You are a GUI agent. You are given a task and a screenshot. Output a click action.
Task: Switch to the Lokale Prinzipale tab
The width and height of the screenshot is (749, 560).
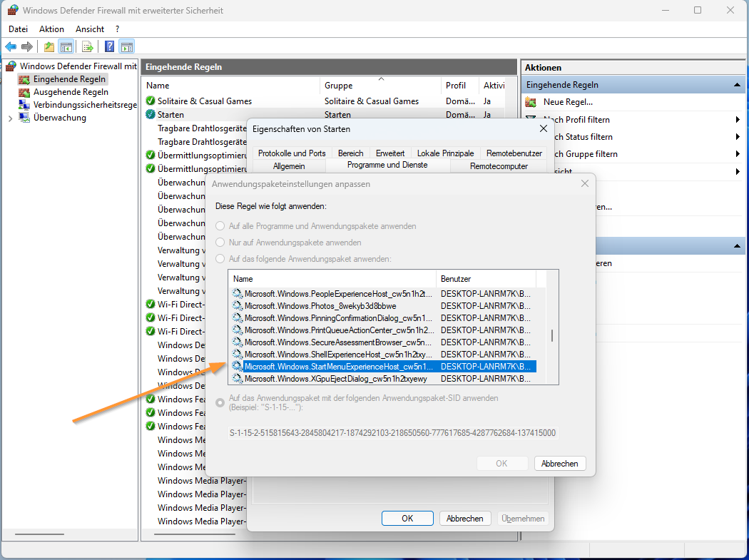446,153
